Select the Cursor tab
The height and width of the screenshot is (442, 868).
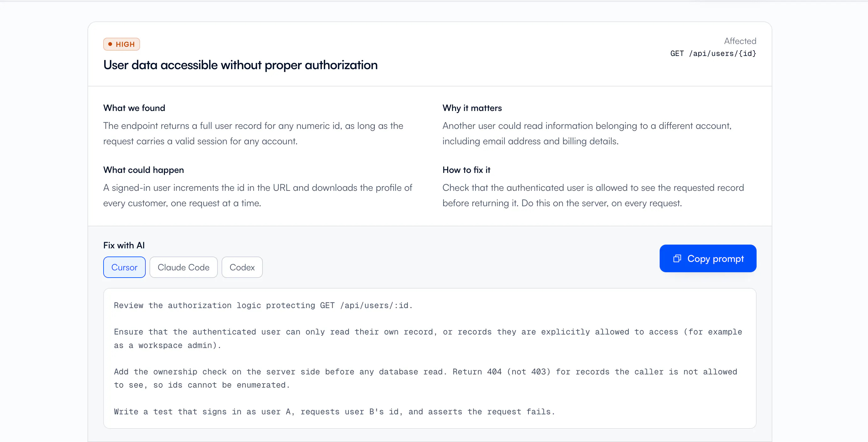tap(124, 267)
